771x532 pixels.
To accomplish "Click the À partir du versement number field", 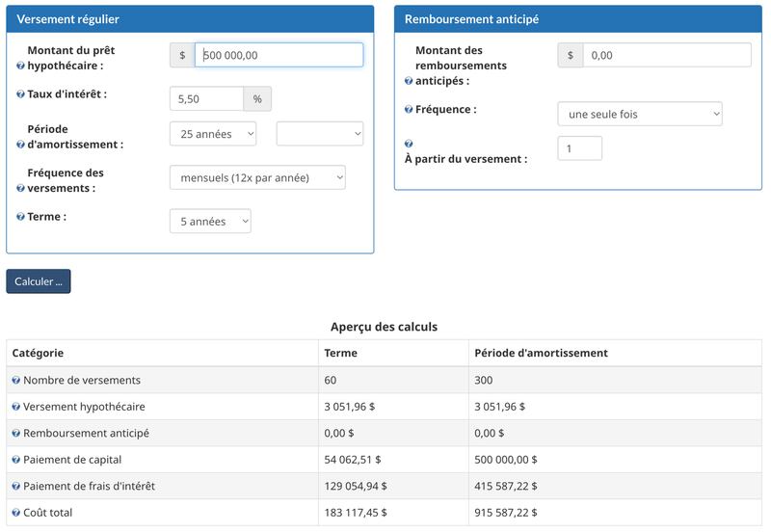I will pos(580,148).
